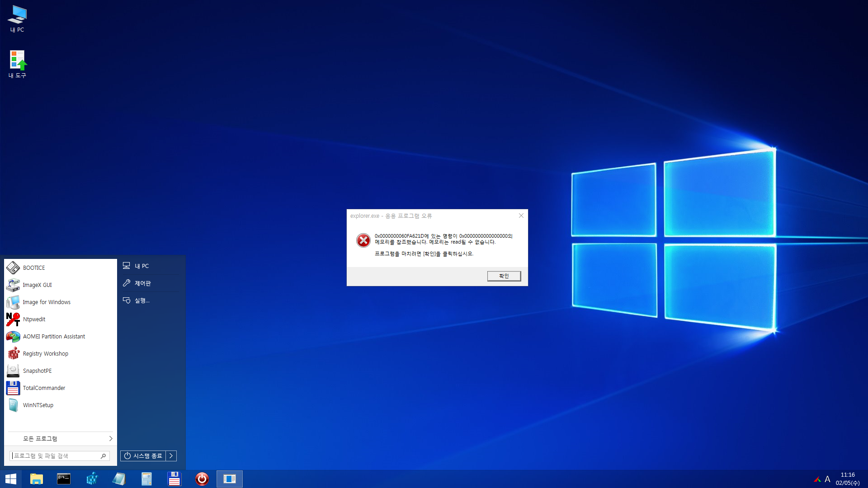Expand the shutdown options arrow
Viewport: 868px width, 488px height.
[171, 456]
